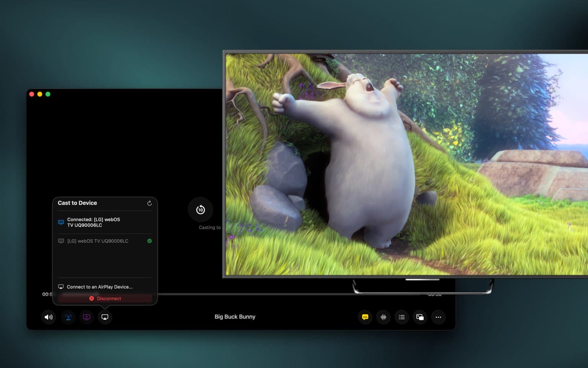This screenshot has height=368, width=588.
Task: Click the blue audio output icon
Action: tap(68, 317)
